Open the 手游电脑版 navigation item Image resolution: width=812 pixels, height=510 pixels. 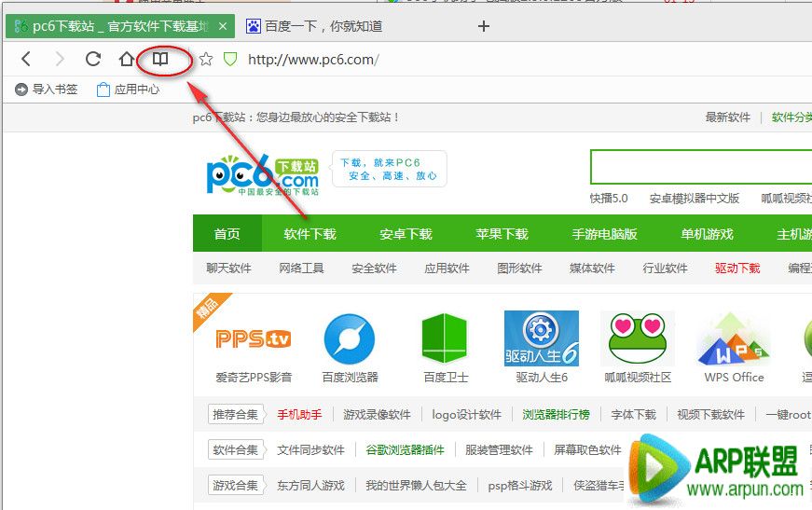[x=604, y=234]
